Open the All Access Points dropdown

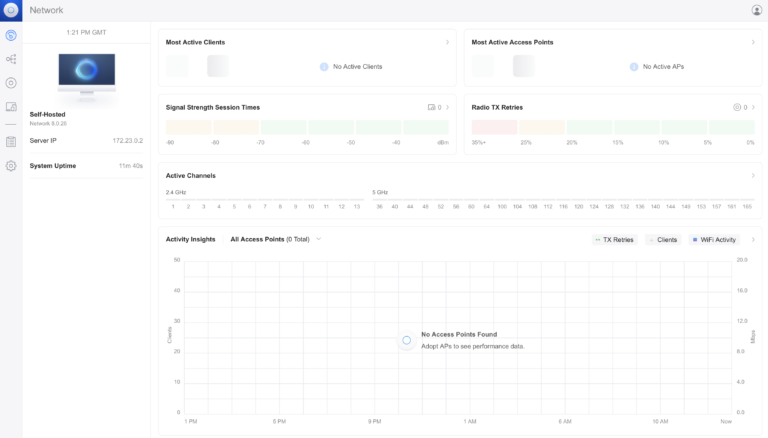tap(275, 240)
